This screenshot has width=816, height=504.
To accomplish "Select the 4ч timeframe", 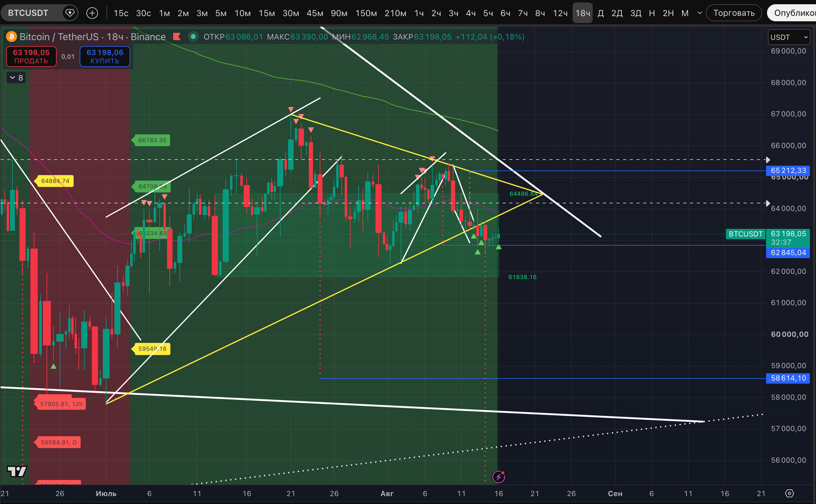I will (x=470, y=13).
